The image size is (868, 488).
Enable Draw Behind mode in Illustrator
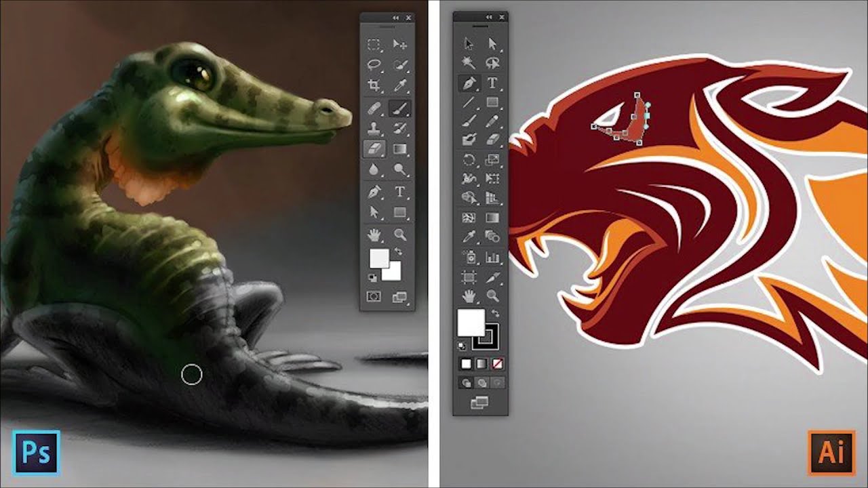click(481, 383)
